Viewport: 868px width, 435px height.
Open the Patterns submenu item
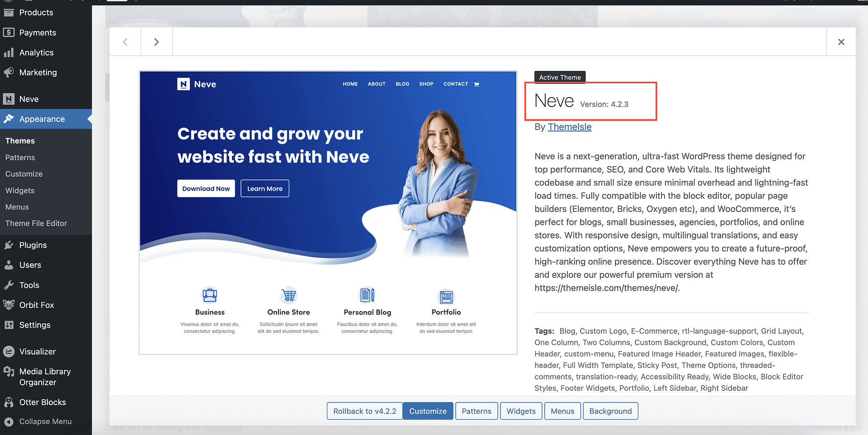20,158
